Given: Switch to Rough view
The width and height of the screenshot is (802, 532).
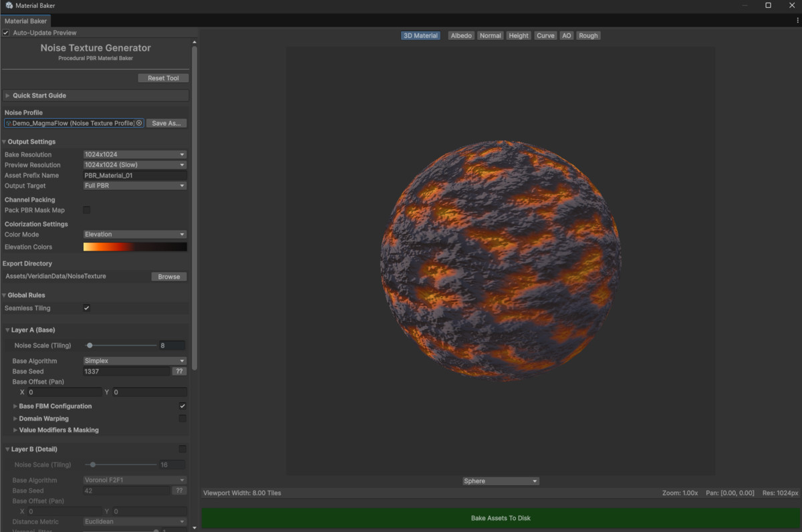Looking at the screenshot, I should click(x=588, y=35).
